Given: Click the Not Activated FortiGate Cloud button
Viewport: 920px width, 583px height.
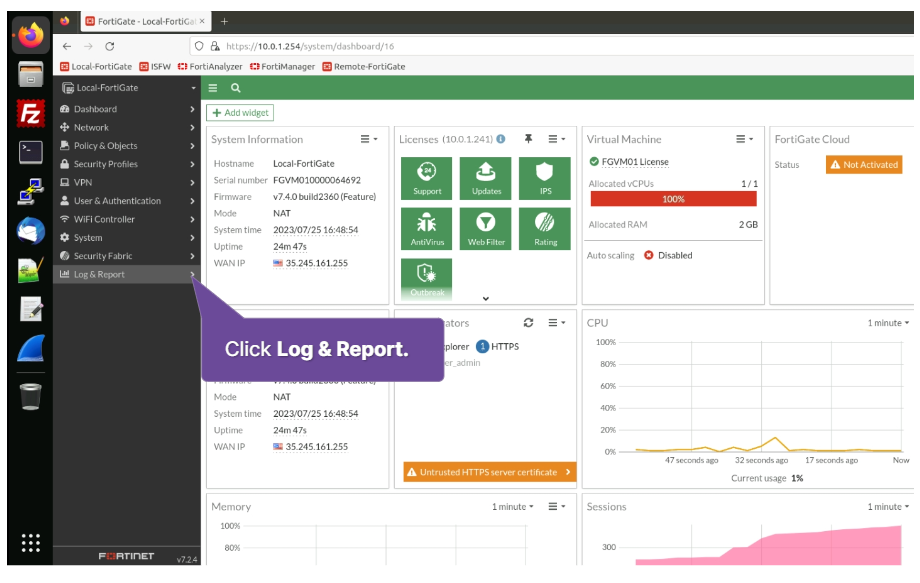Looking at the screenshot, I should (x=864, y=165).
